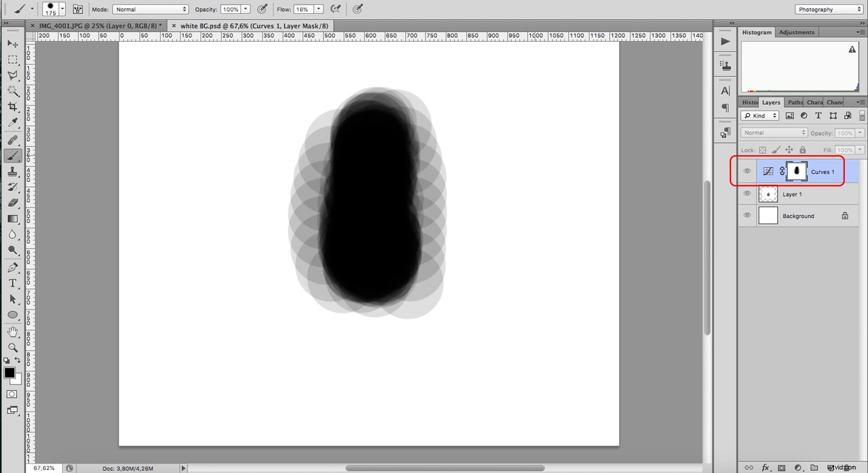Open the Adjustments panel tab

797,32
